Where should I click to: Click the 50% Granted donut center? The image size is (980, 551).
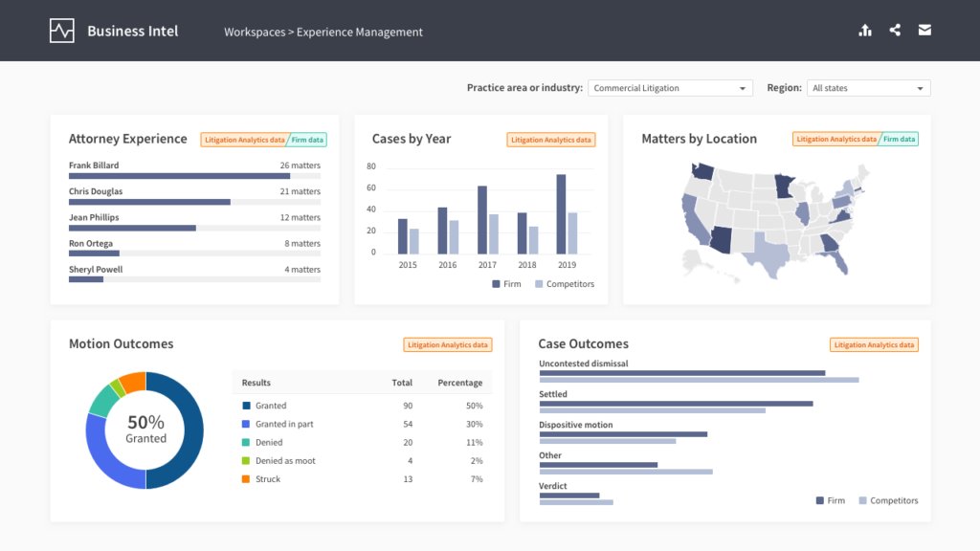tap(145, 431)
